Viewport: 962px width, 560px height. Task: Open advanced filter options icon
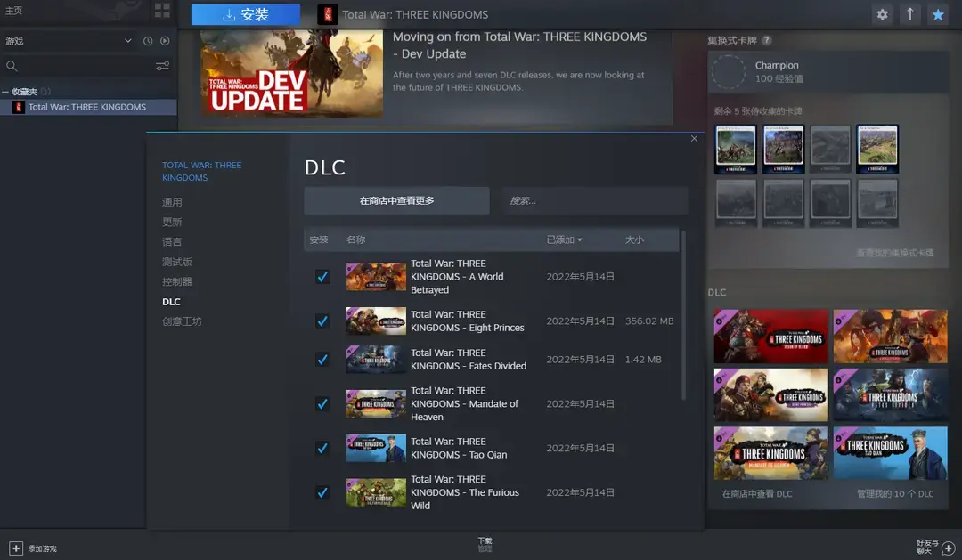[x=163, y=66]
